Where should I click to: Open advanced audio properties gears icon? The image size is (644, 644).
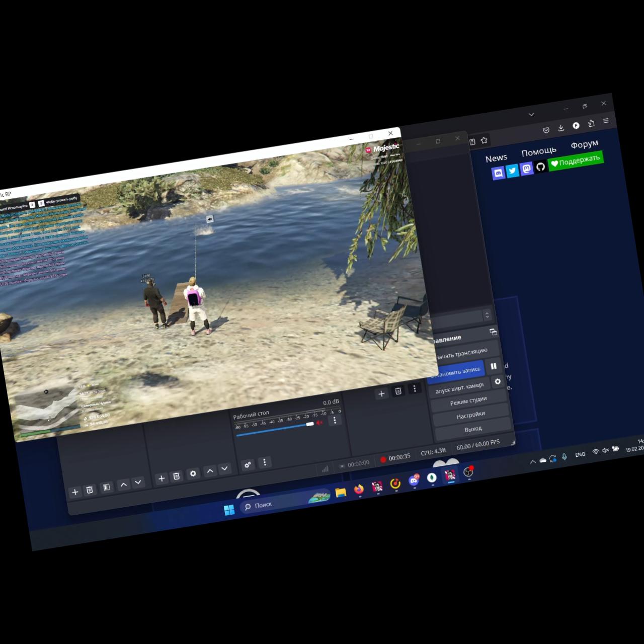(x=248, y=465)
